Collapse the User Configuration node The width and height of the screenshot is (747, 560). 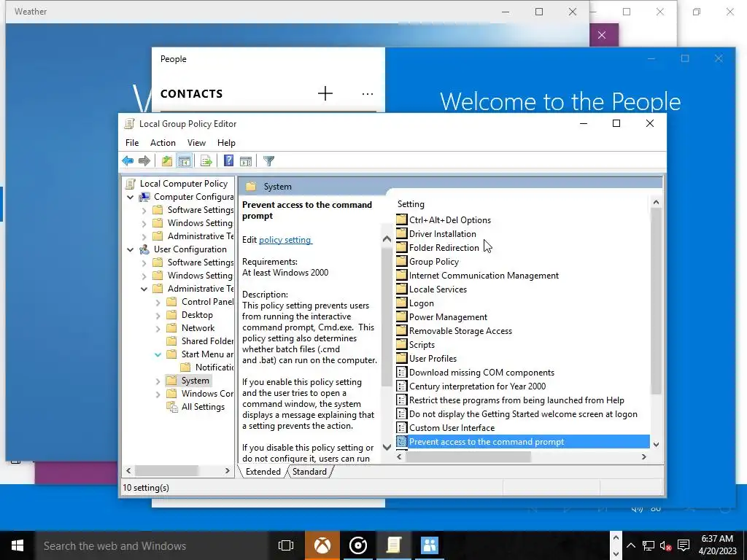tap(130, 249)
